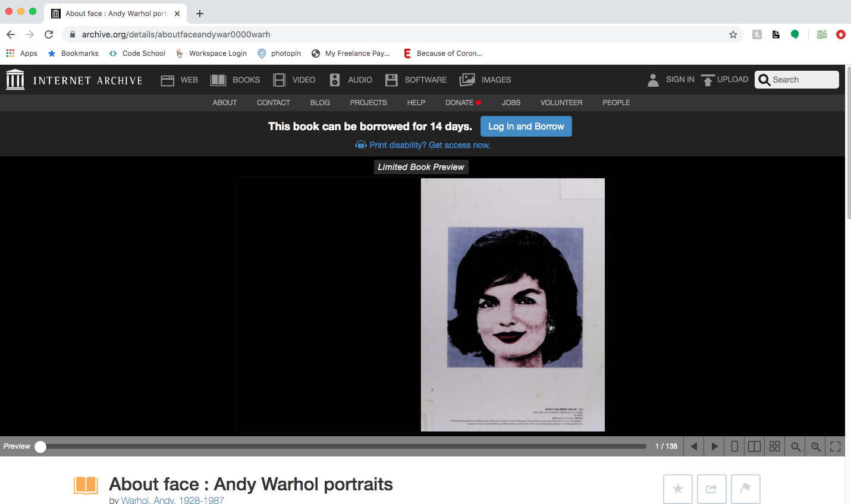Click the Upload link

(x=724, y=80)
